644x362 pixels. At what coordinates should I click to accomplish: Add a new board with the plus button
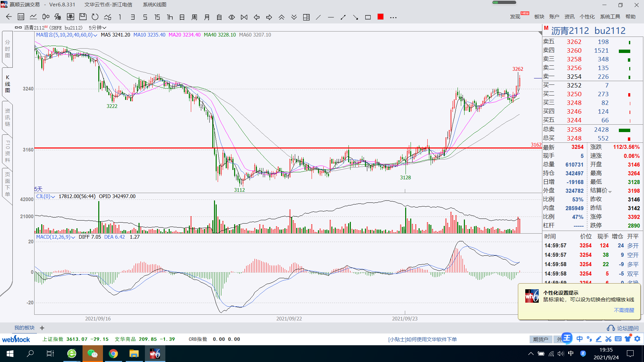click(42, 328)
